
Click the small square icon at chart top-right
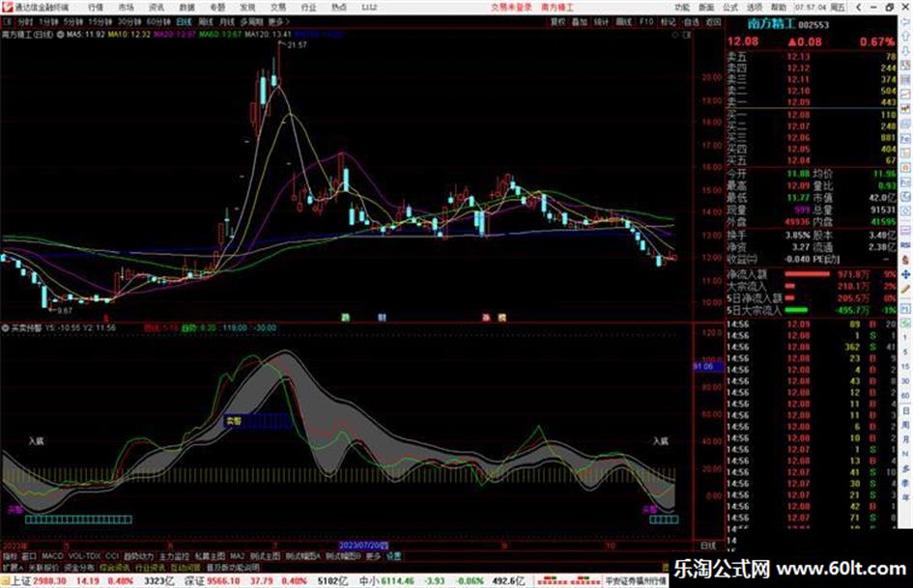(687, 35)
